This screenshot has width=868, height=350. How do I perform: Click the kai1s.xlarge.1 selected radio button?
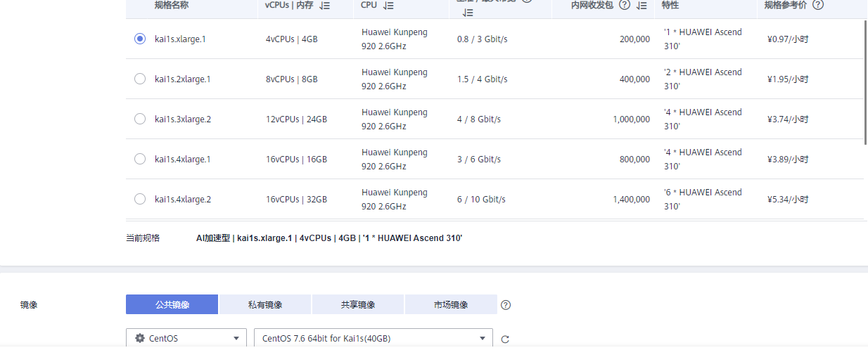(x=140, y=39)
